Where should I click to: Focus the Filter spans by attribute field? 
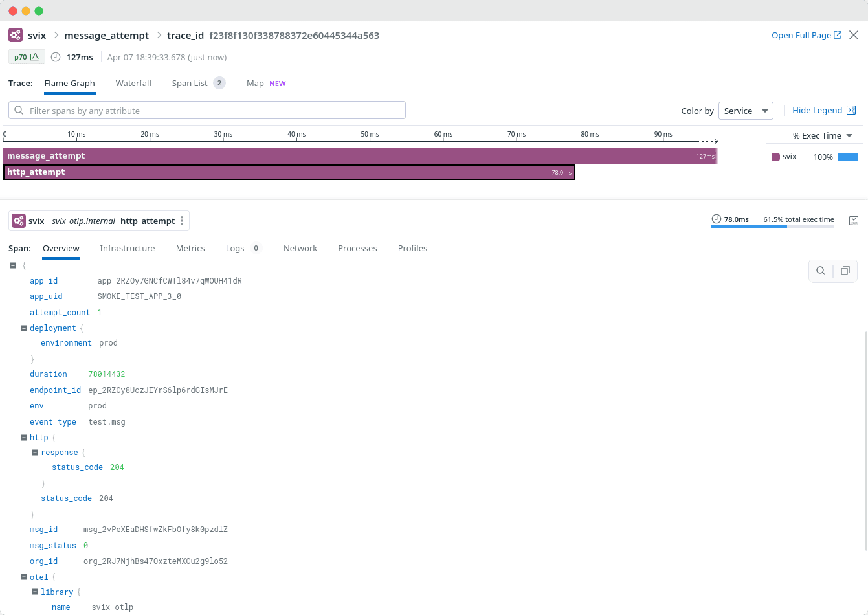click(207, 111)
